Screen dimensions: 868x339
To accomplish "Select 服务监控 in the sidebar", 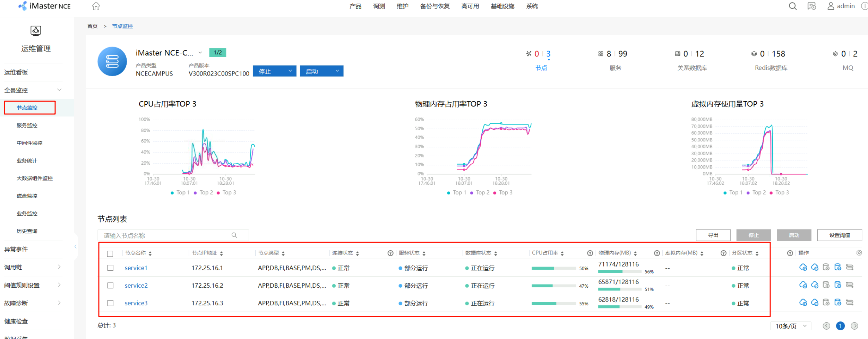I will (x=27, y=125).
